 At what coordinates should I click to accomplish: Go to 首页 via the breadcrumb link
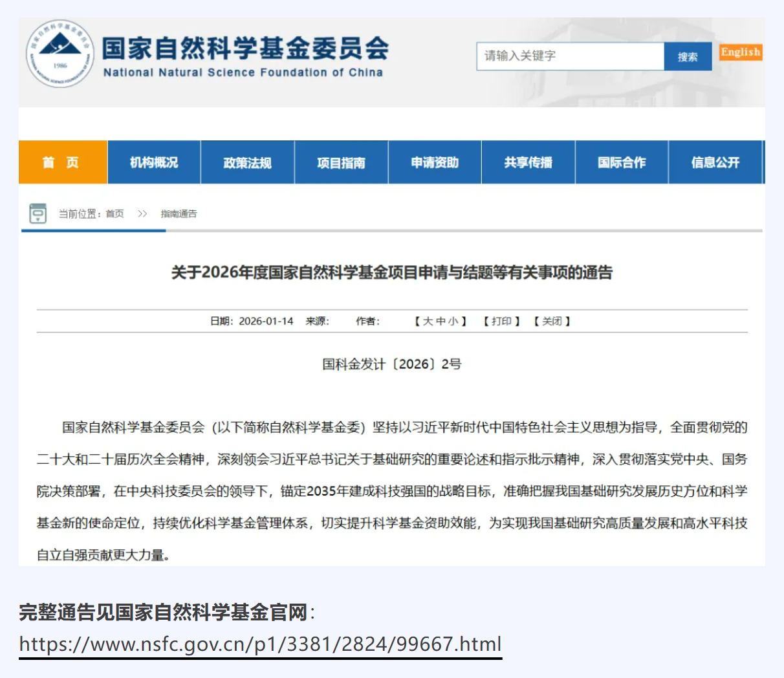[113, 213]
